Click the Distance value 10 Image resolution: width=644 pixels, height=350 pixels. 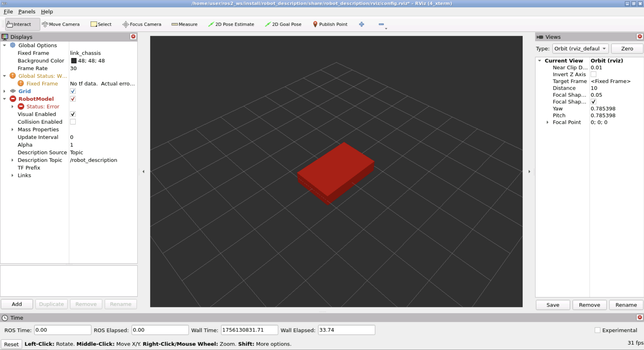click(594, 88)
